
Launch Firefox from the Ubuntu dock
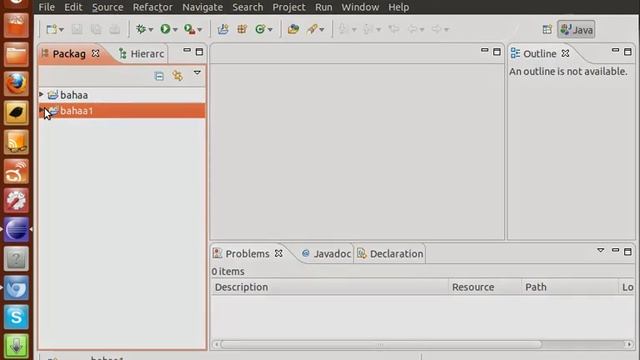pos(16,84)
